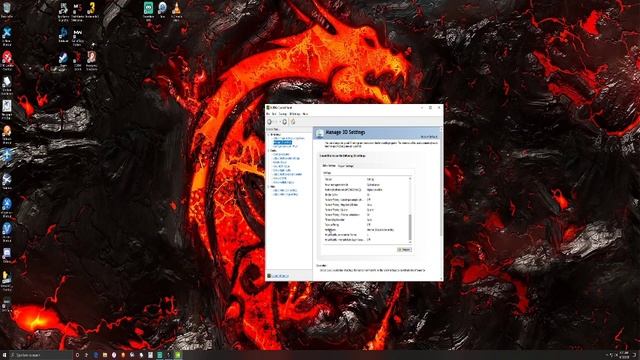
Task: Select Adjust video color settings
Action: tap(285, 191)
